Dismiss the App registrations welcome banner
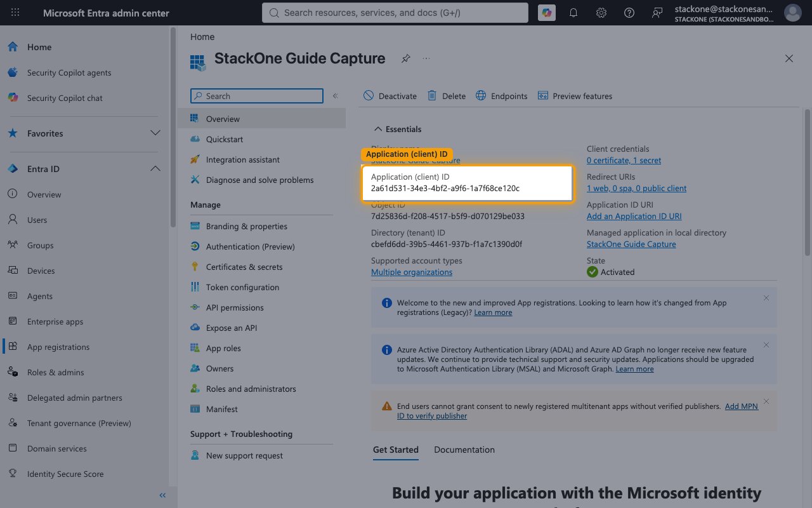Screen dimensions: 812x508 [x=766, y=298]
